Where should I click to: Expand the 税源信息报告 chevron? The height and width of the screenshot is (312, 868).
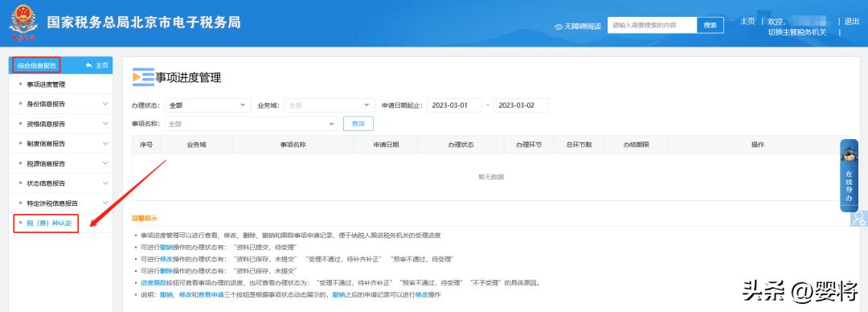pos(105,163)
